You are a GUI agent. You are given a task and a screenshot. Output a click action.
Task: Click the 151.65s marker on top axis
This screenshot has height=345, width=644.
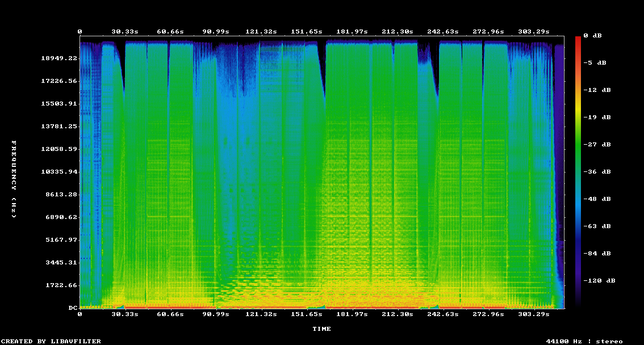pyautogui.click(x=306, y=32)
